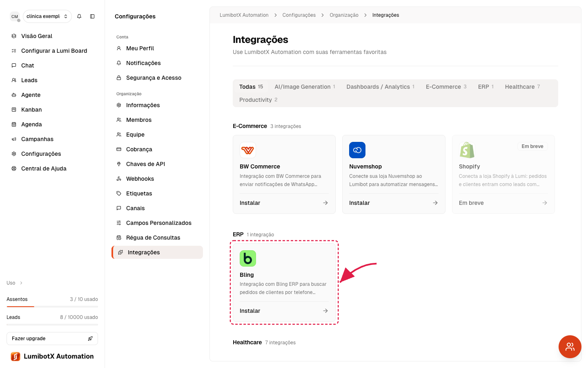
Task: Click the Nuvemshop blue logo icon
Action: point(357,150)
